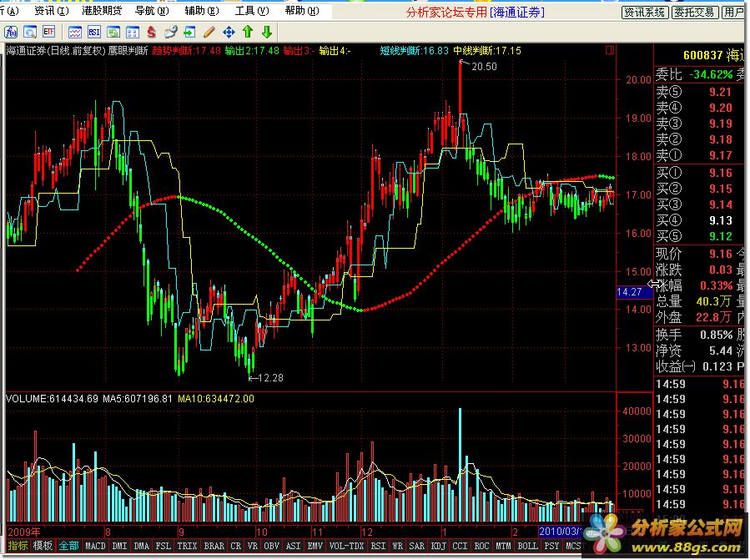Switch to the ROC indicator tab
The height and width of the screenshot is (560, 750).
coord(481,546)
